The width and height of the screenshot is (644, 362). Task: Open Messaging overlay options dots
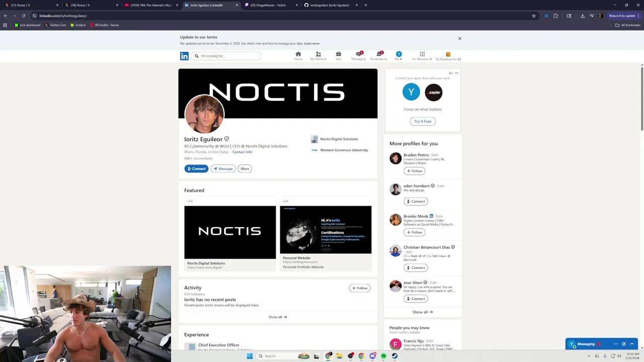point(615,344)
